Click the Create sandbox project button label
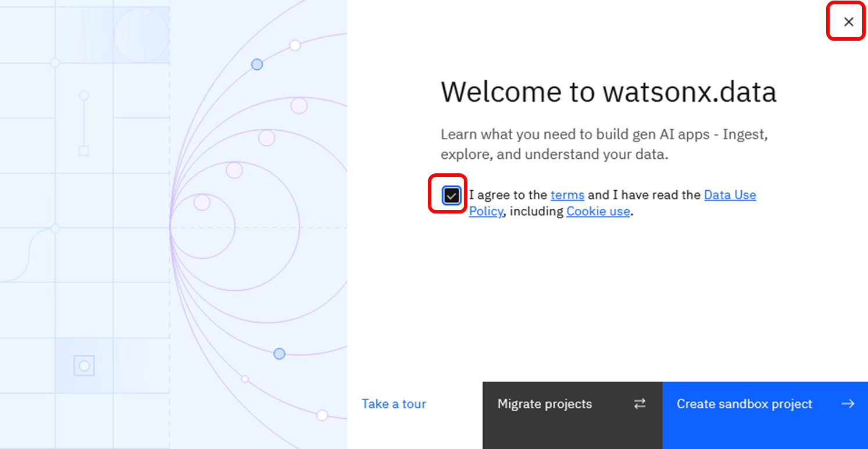Viewport: 868px width, 449px height. click(744, 404)
